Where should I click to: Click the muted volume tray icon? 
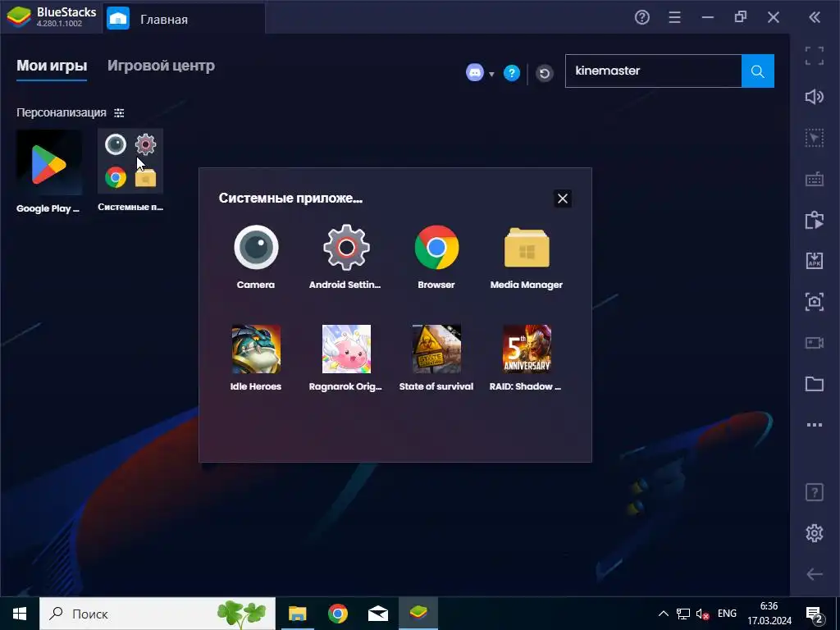point(702,614)
